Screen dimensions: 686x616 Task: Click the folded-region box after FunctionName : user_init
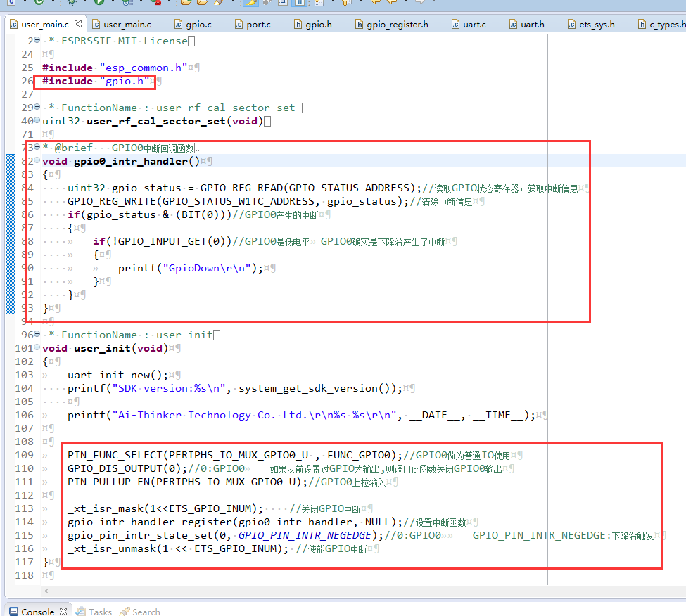pyautogui.click(x=217, y=335)
